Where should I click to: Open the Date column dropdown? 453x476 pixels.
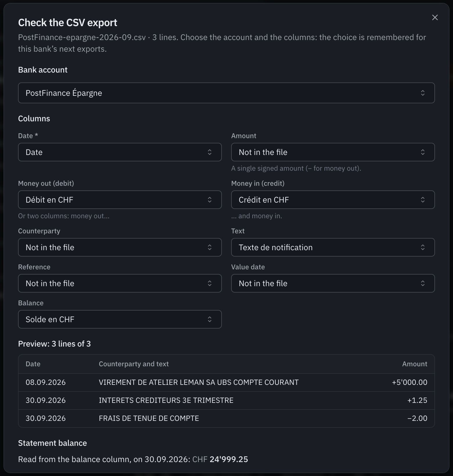120,152
